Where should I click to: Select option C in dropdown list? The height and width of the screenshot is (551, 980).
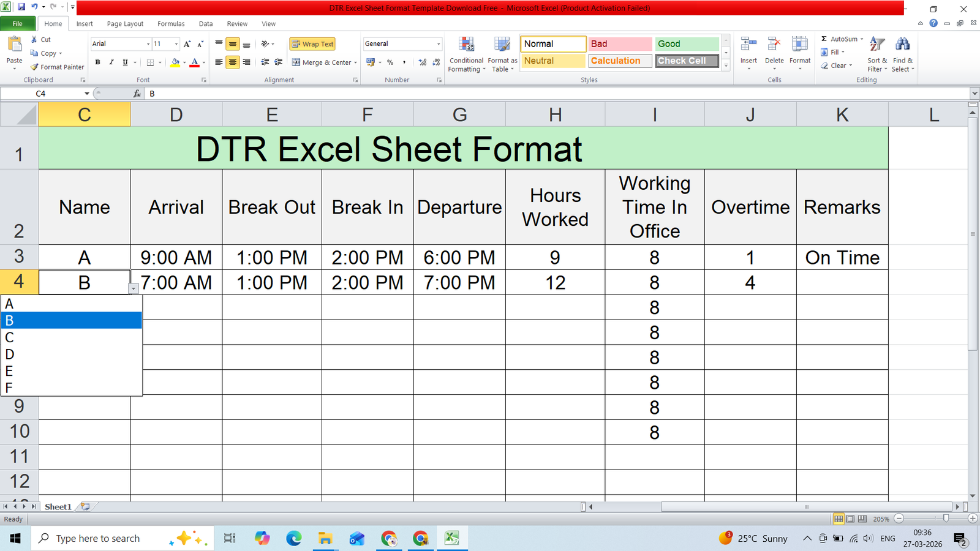[x=71, y=337]
